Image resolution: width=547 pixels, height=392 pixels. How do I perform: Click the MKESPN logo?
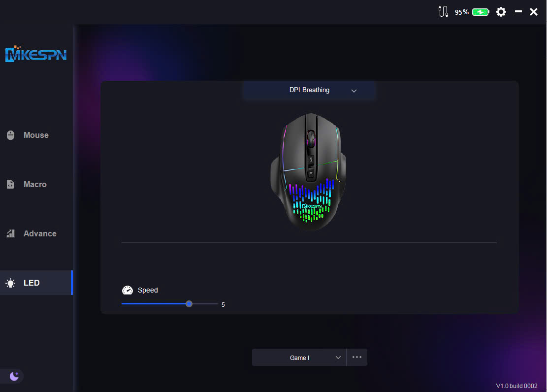tap(35, 54)
